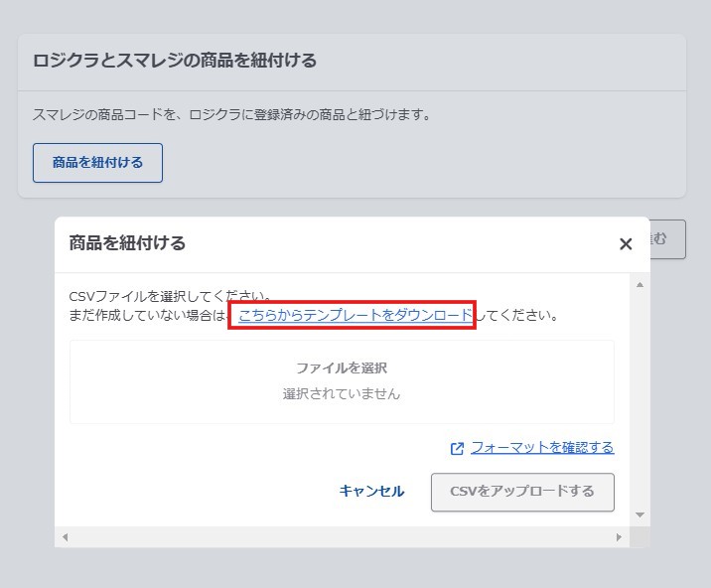Image resolution: width=711 pixels, height=588 pixels.
Task: Click the description スマレジの商品コードを、ロジクラに登録済みの商品と紐づけます。
Action: (x=231, y=114)
